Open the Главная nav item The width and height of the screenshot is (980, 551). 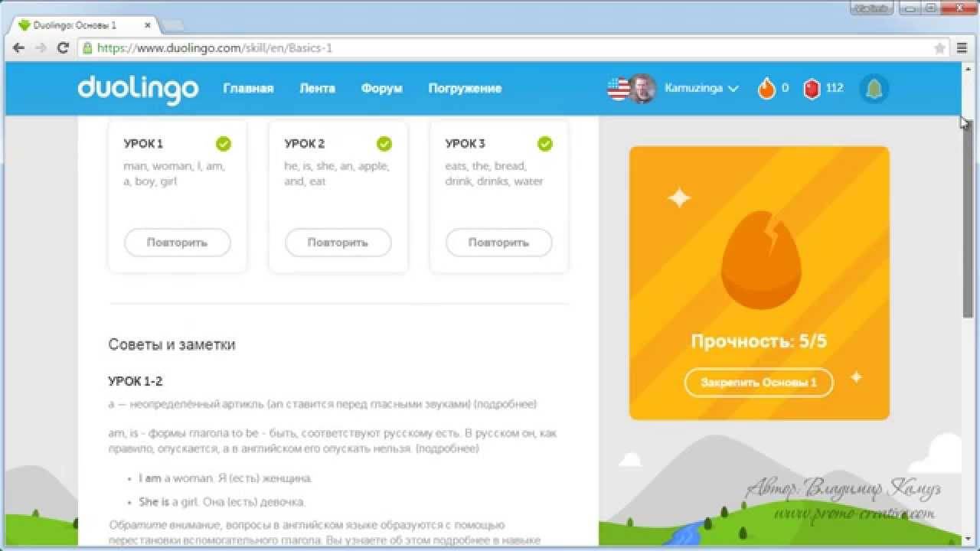248,89
